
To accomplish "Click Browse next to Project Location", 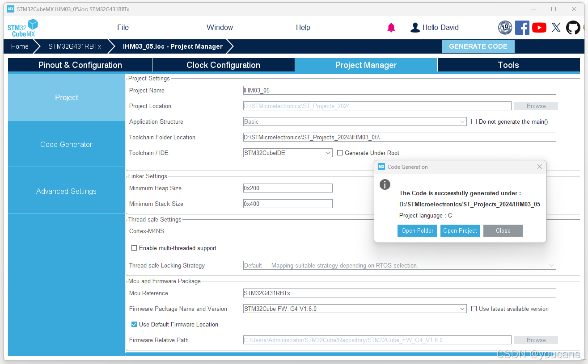I will 536,106.
